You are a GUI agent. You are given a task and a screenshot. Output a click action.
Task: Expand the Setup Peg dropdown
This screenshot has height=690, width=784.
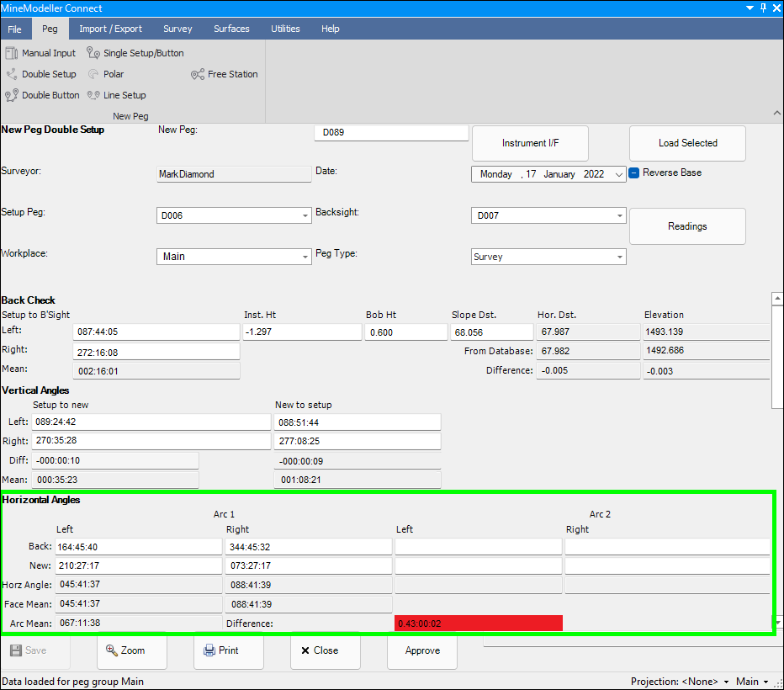pos(305,216)
